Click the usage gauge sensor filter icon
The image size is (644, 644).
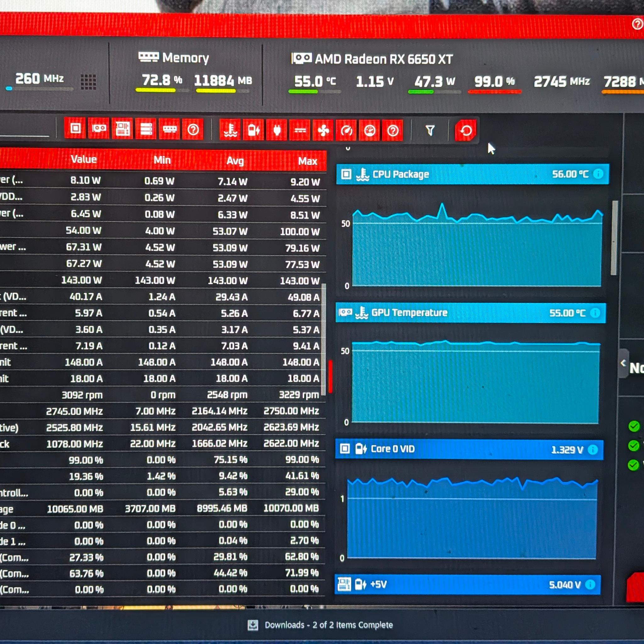point(369,130)
